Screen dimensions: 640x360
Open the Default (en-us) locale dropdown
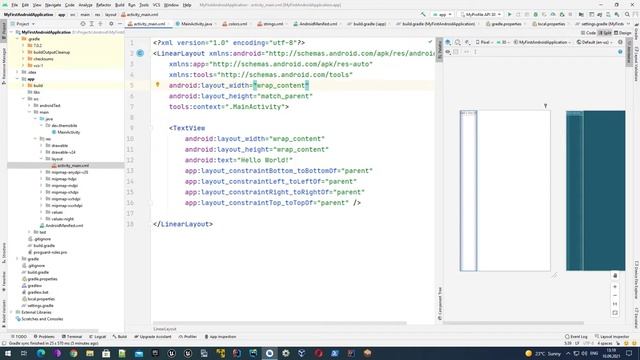point(596,42)
